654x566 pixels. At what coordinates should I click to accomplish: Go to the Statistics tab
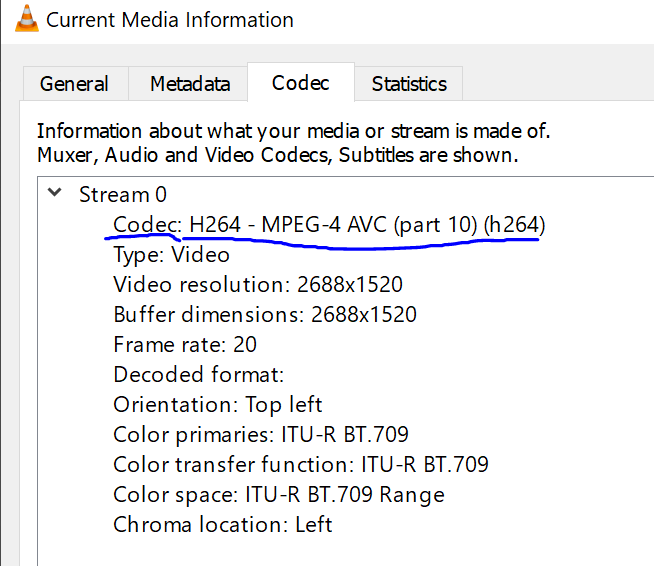pos(409,84)
